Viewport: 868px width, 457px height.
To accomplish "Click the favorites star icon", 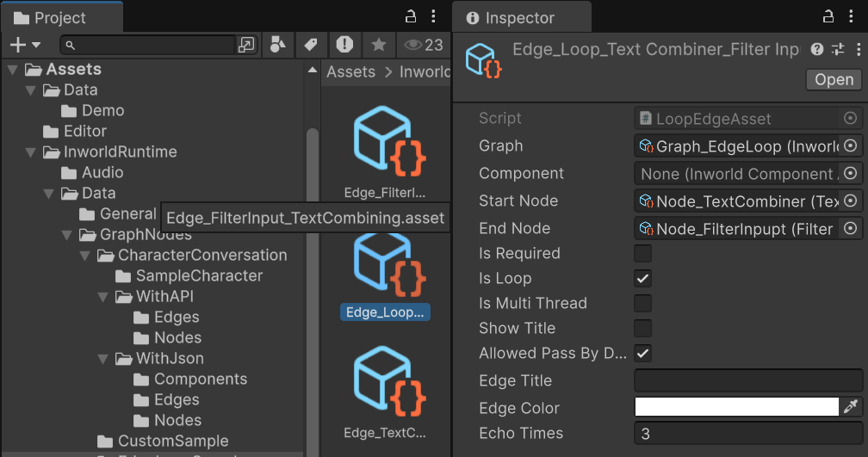I will (379, 45).
